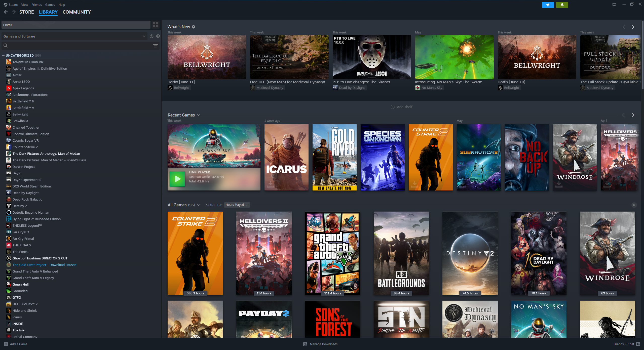Open the Grand Theft Auto V cover

[332, 253]
